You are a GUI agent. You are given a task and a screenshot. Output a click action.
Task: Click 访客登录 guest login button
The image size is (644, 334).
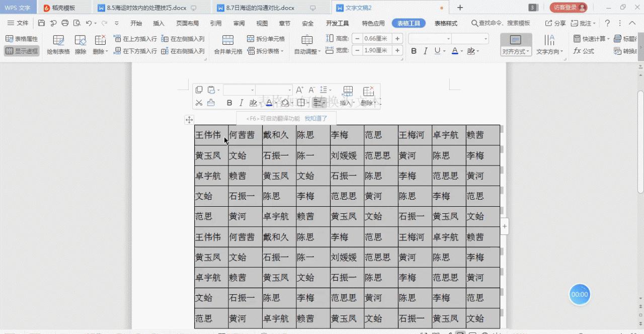click(x=569, y=8)
